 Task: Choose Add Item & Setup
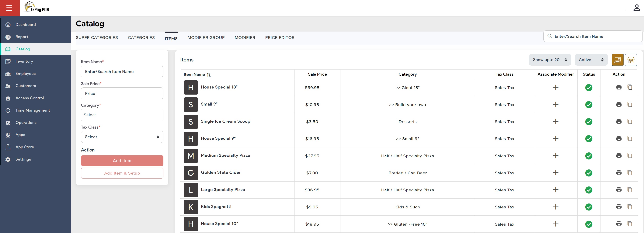click(x=122, y=173)
